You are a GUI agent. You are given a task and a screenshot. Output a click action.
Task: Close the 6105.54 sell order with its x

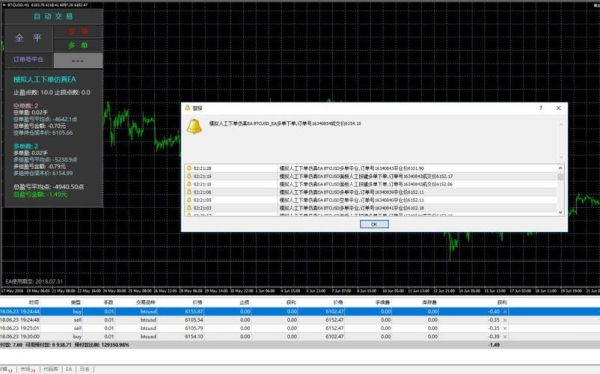tap(505, 320)
